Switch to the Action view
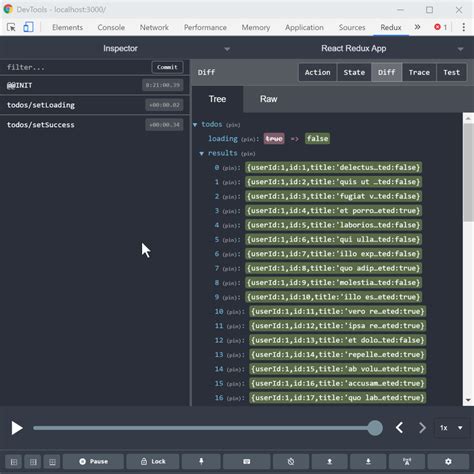474x474 pixels. tap(318, 72)
